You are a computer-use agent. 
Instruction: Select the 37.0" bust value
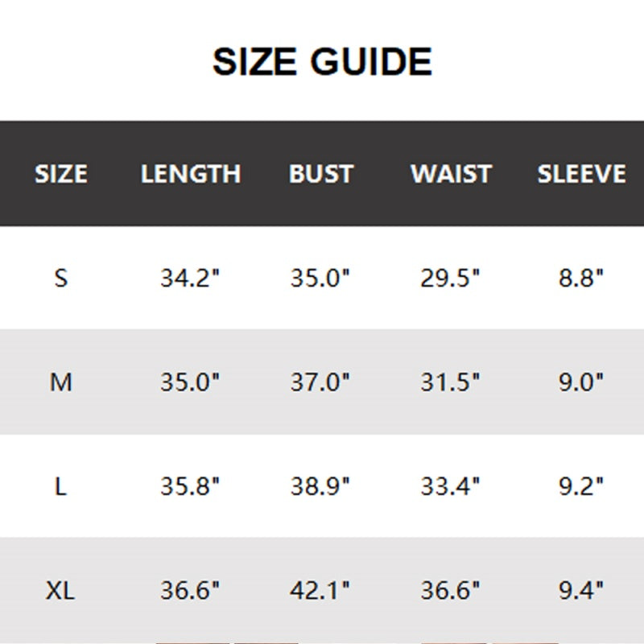pos(321,382)
